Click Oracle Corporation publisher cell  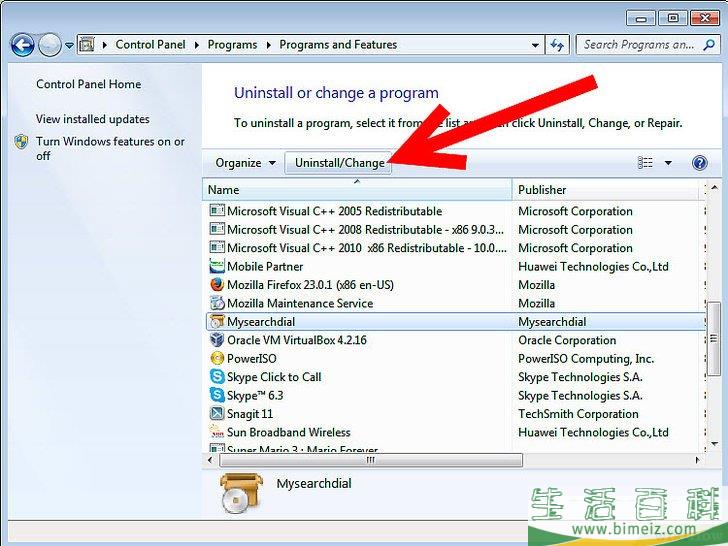click(x=567, y=340)
